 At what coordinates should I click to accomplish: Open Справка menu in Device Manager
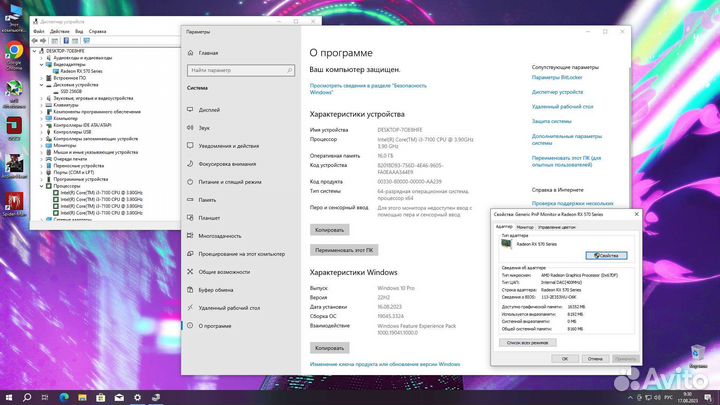tap(97, 31)
